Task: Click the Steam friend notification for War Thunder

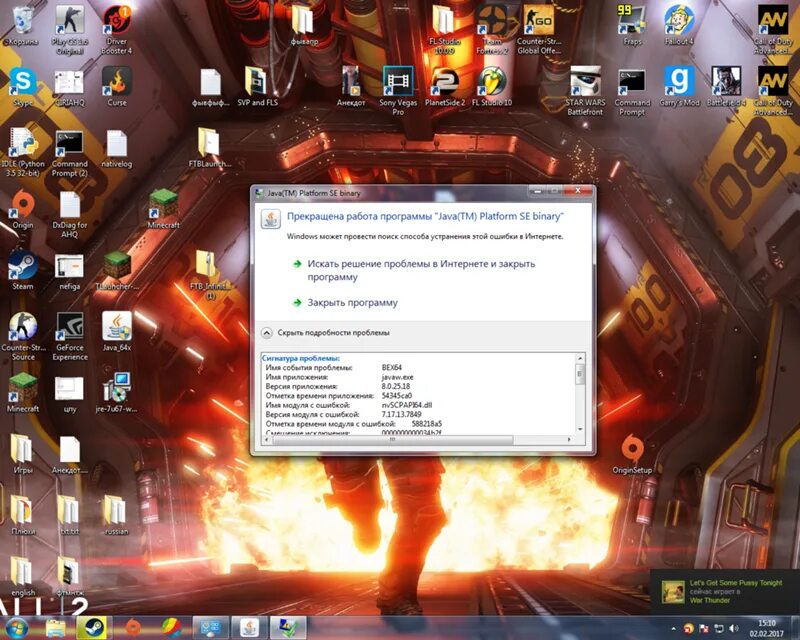Action: tap(723, 592)
